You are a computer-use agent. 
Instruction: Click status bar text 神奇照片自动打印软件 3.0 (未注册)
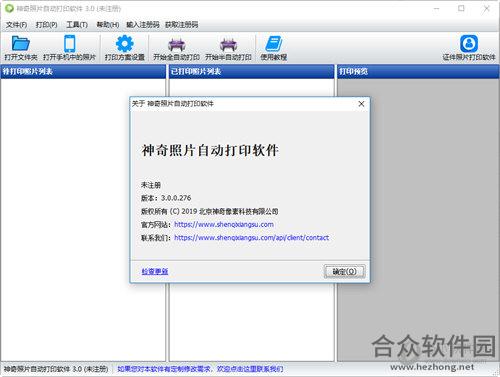click(x=56, y=369)
